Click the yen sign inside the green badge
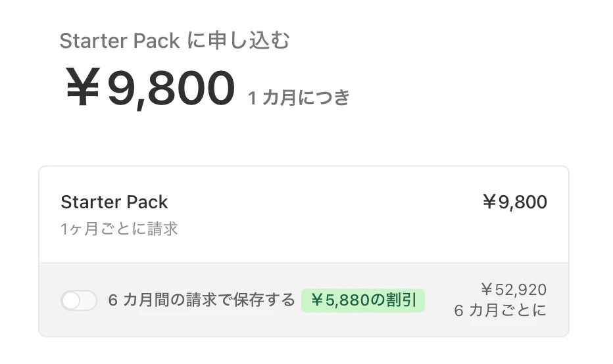The width and height of the screenshot is (613, 364). (x=318, y=300)
